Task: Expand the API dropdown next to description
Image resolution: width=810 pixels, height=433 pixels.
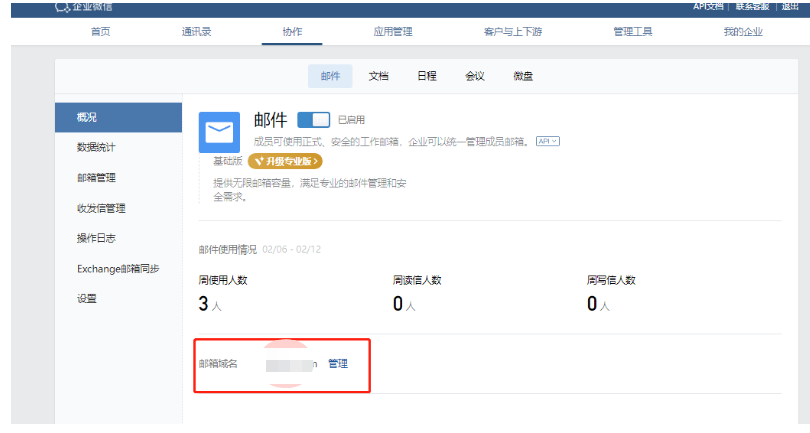Action: click(x=547, y=141)
